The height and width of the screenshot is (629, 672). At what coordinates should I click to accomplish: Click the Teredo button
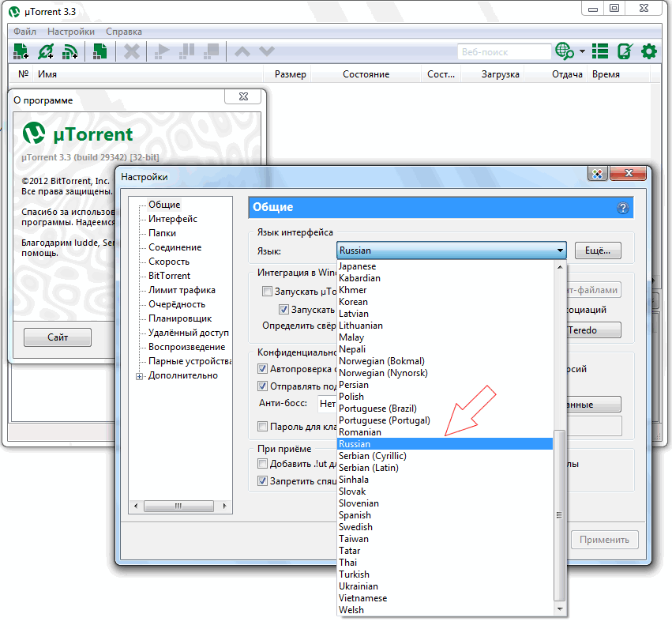click(594, 330)
